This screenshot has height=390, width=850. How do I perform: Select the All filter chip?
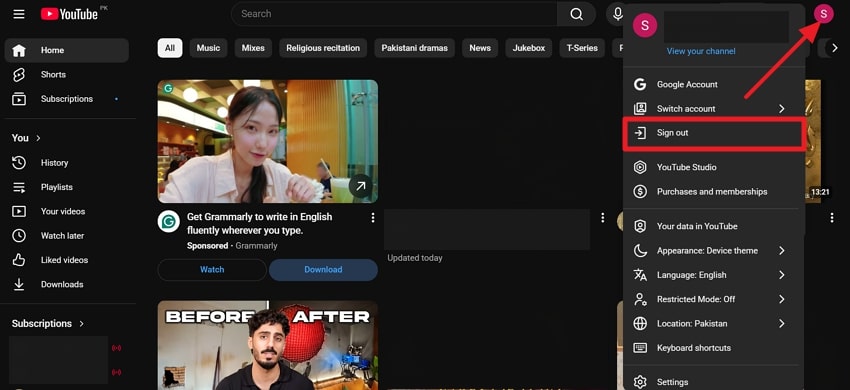[x=170, y=48]
